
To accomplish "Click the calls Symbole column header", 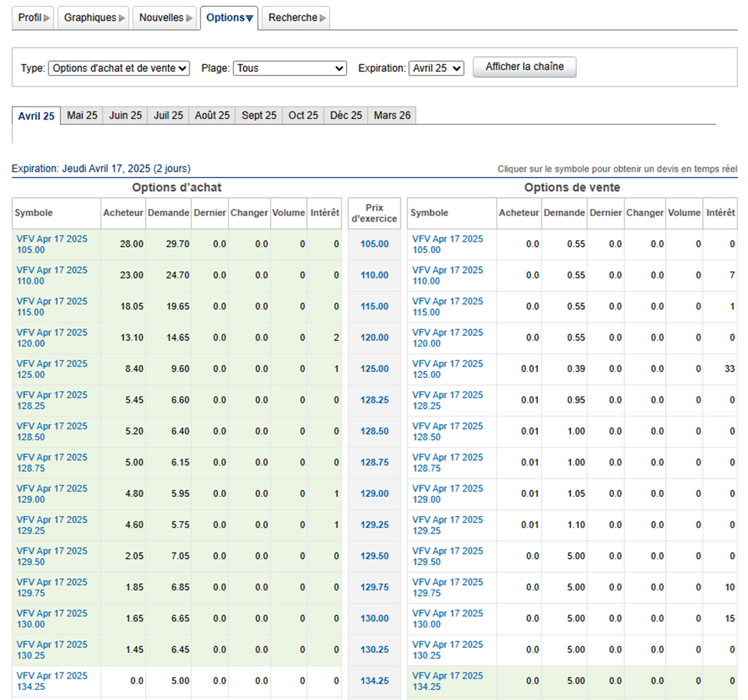I will (57, 213).
